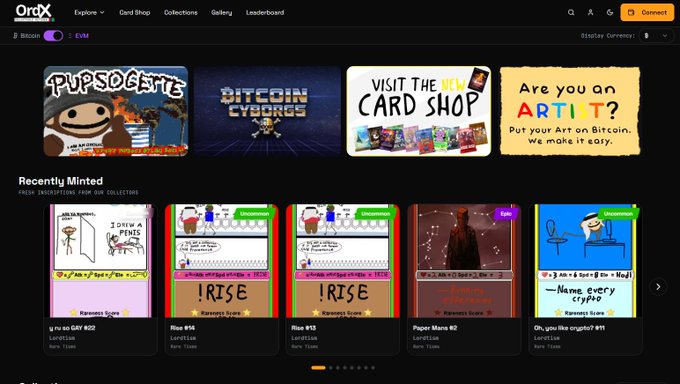Viewport: 680px width, 384px height.
Task: Go to Collections page
Action: [x=180, y=13]
